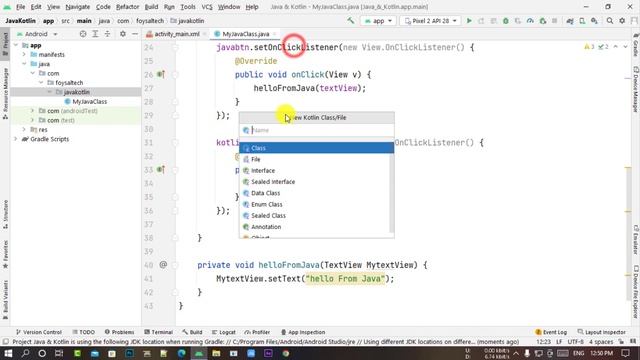Viewport: 640px width, 360px height.
Task: Click the Debug app bug icon
Action: [x=506, y=20]
